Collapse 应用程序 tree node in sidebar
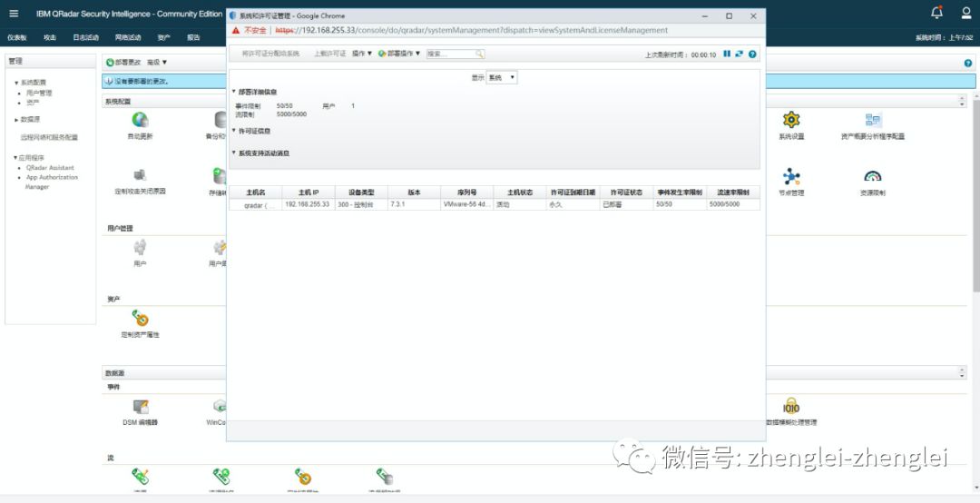This screenshot has height=503, width=980. click(16, 158)
